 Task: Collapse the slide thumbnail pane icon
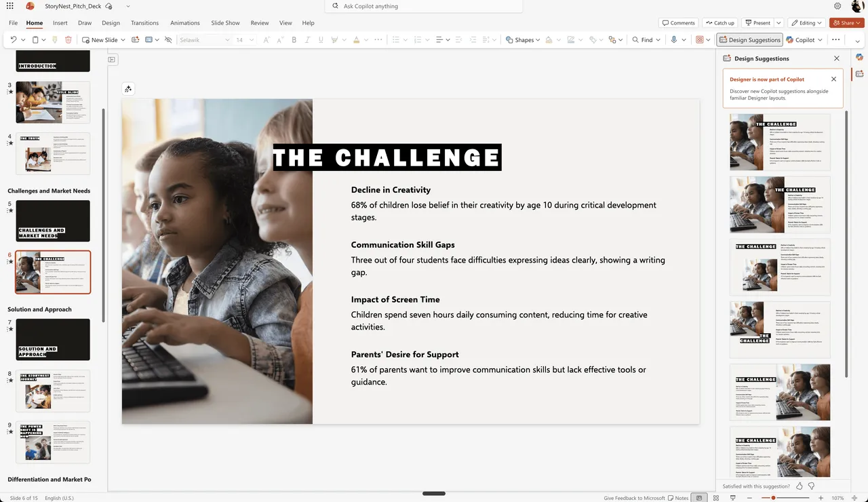click(112, 60)
